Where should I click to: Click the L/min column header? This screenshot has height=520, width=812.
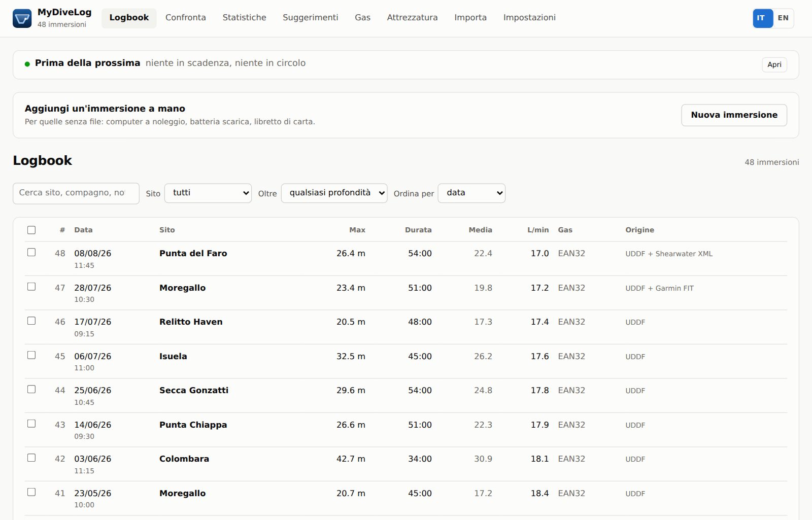pyautogui.click(x=538, y=230)
